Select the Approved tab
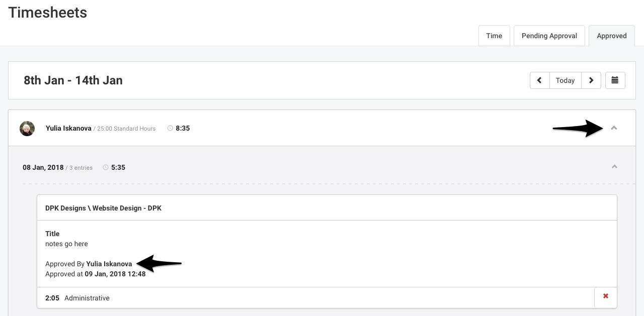This screenshot has width=644, height=316. click(x=611, y=36)
